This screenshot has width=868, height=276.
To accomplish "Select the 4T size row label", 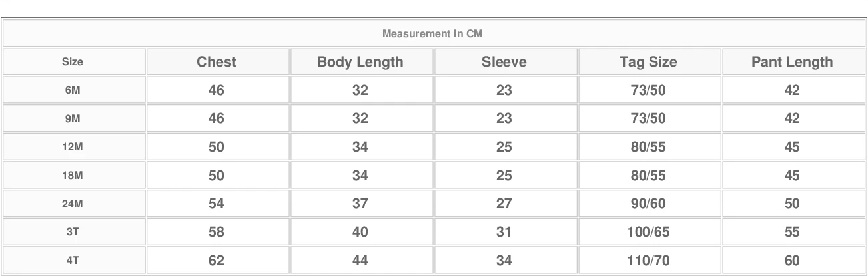I will [73, 261].
